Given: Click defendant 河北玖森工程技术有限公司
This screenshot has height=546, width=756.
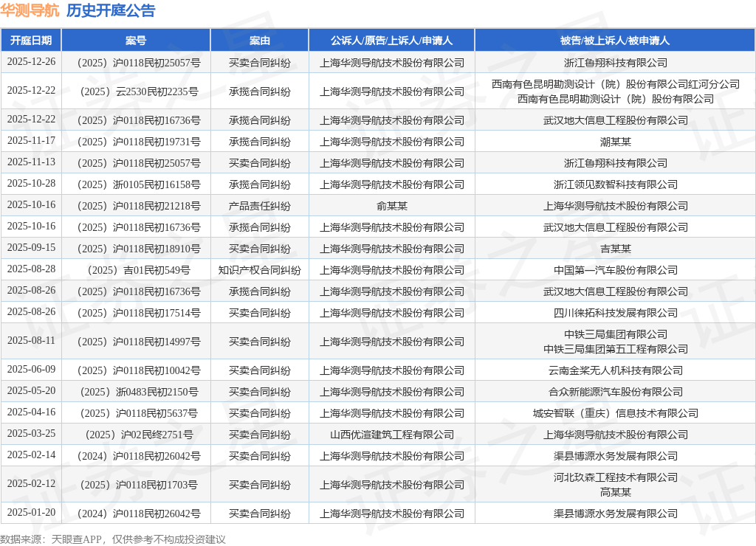Looking at the screenshot, I should click(x=616, y=477).
